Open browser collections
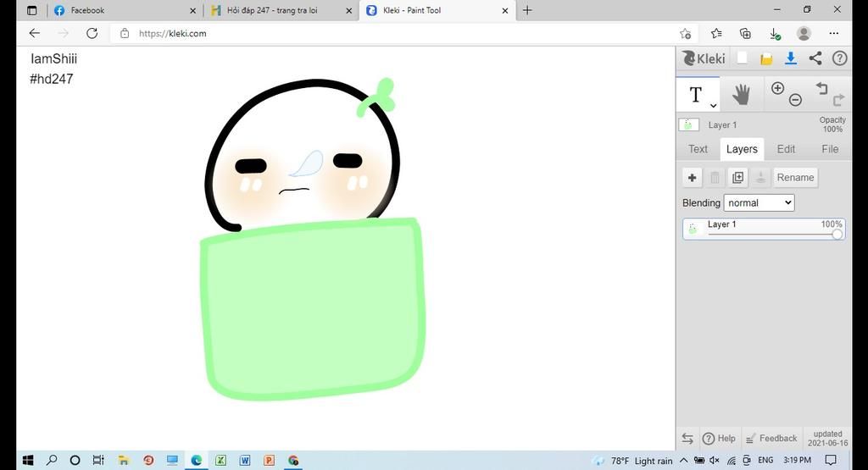 pyautogui.click(x=745, y=33)
